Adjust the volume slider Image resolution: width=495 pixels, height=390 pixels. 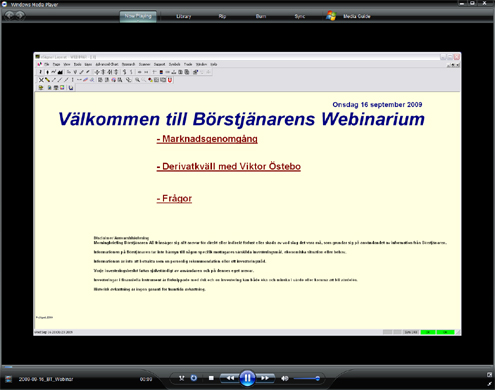click(307, 378)
